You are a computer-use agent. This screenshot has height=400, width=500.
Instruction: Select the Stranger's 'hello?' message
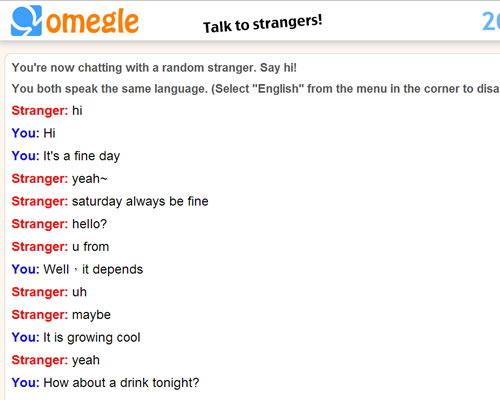(59, 224)
